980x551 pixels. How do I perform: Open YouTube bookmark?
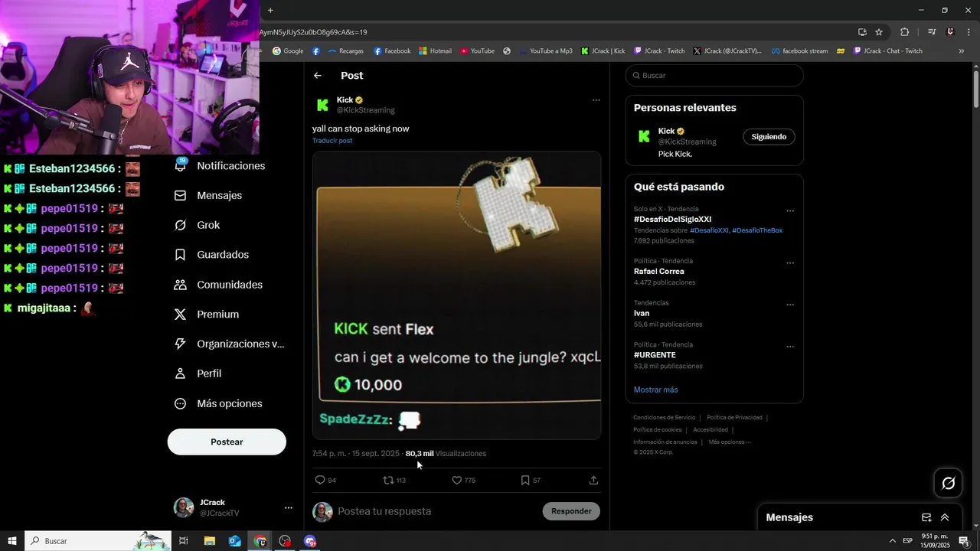click(x=477, y=51)
